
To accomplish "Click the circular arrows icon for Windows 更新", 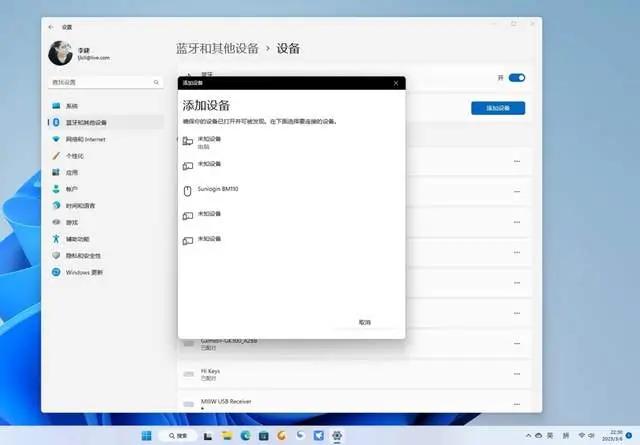I will pyautogui.click(x=56, y=272).
